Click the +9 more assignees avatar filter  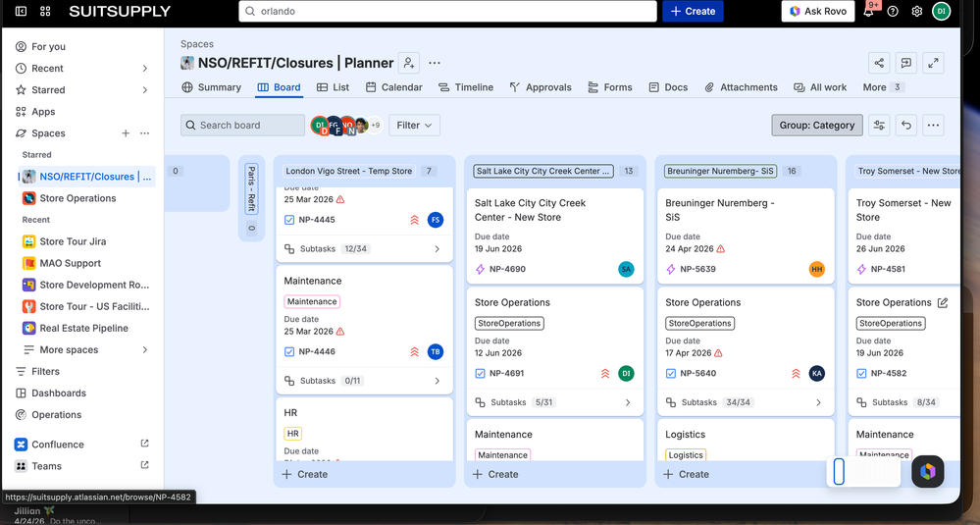coord(375,125)
